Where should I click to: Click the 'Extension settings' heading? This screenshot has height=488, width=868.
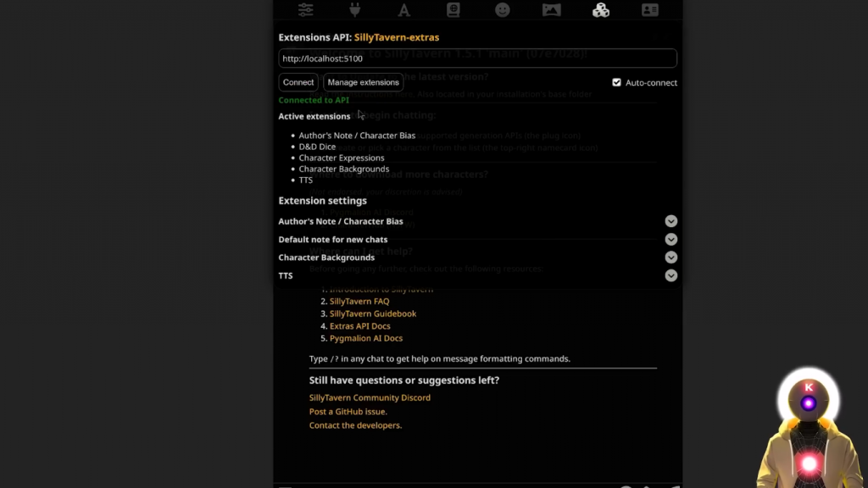pos(322,201)
